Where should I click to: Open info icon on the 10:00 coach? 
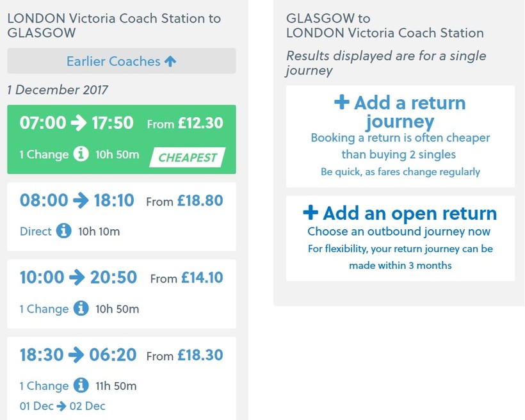point(81,309)
